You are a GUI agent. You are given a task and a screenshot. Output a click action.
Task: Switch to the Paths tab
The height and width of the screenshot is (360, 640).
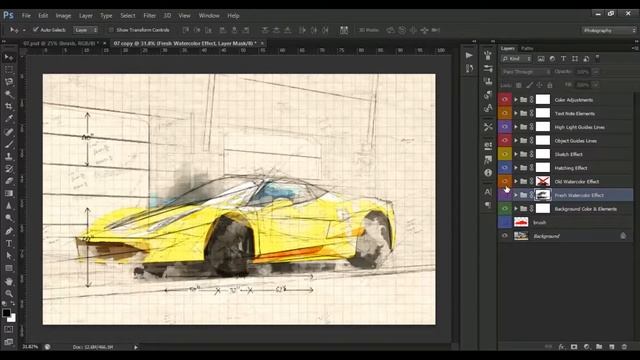[527, 49]
